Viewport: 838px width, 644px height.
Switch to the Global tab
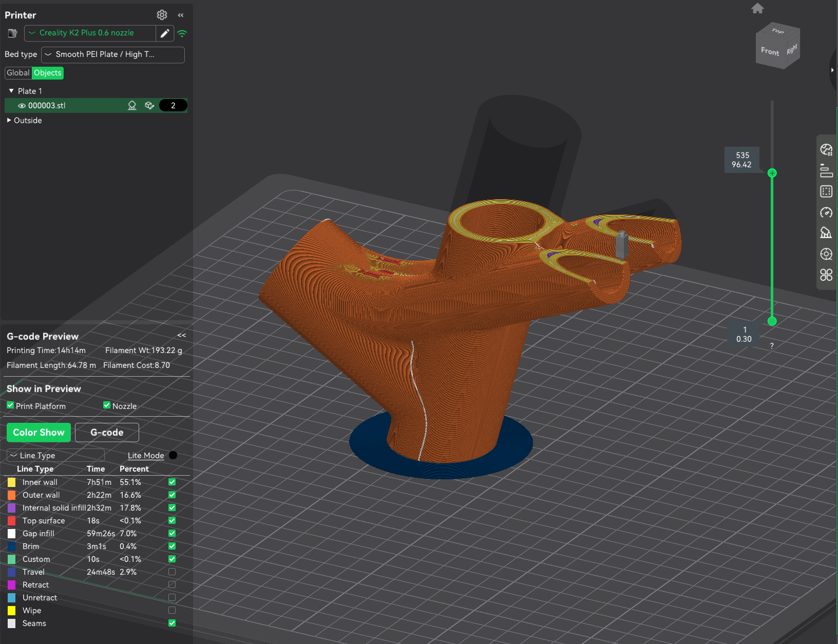[x=18, y=73]
